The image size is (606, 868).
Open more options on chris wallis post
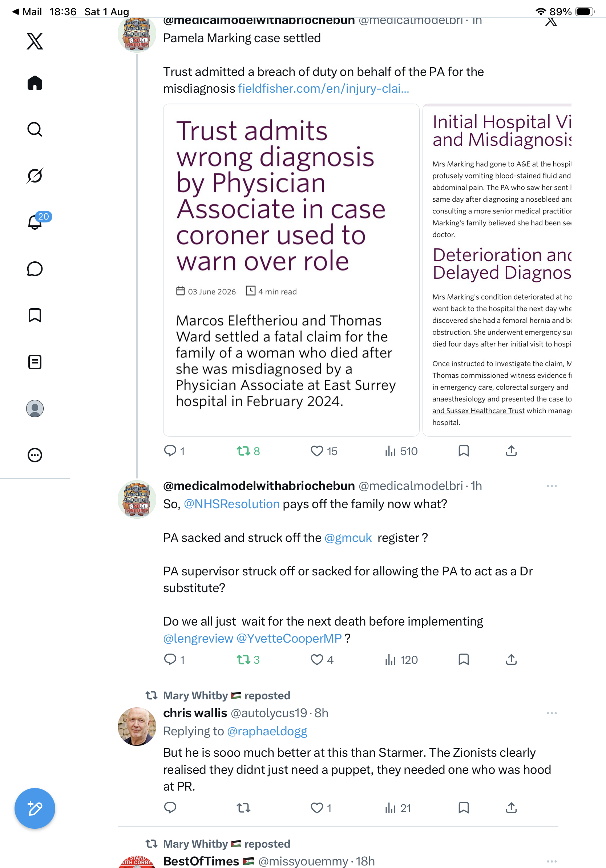tap(552, 713)
